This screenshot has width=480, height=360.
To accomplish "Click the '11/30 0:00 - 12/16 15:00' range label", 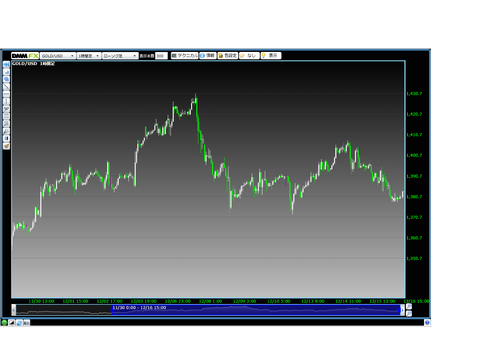I will (x=139, y=308).
